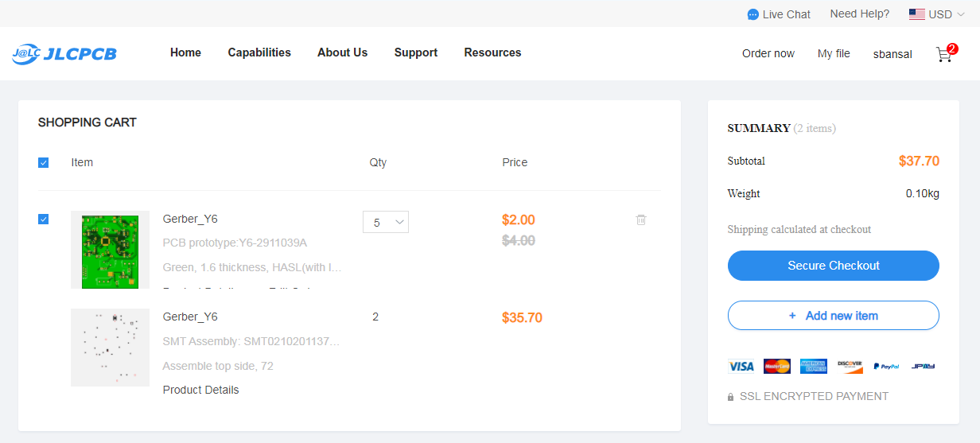Viewport: 980px width, 443px height.
Task: Click the $35.70 price
Action: click(522, 317)
